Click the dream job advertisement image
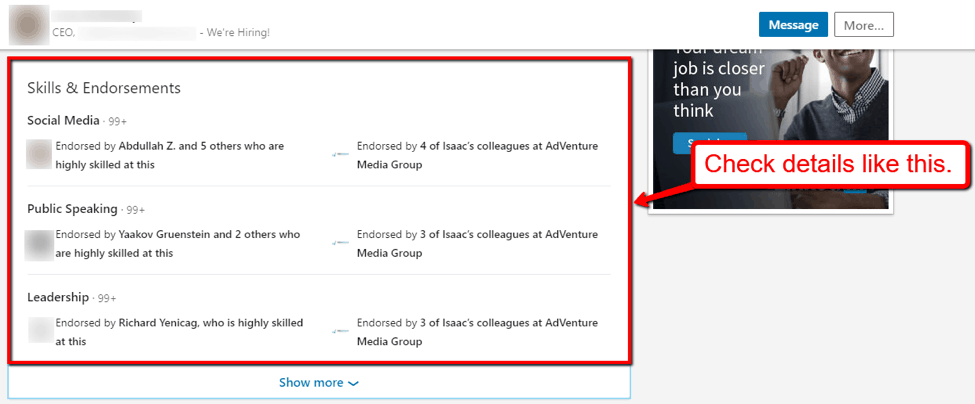 (770, 129)
